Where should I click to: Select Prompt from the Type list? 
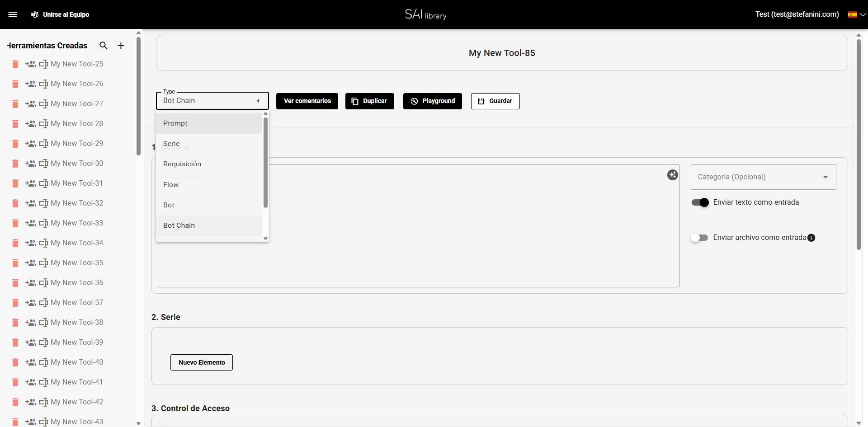tap(175, 123)
